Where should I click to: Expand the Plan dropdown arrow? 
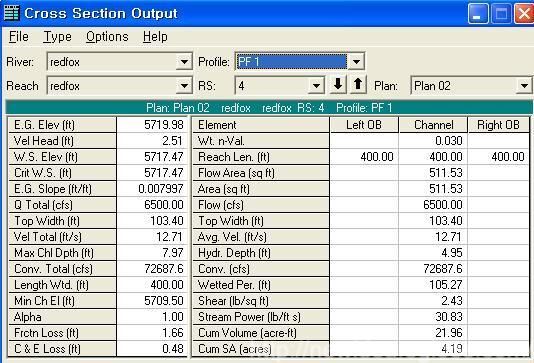point(524,85)
